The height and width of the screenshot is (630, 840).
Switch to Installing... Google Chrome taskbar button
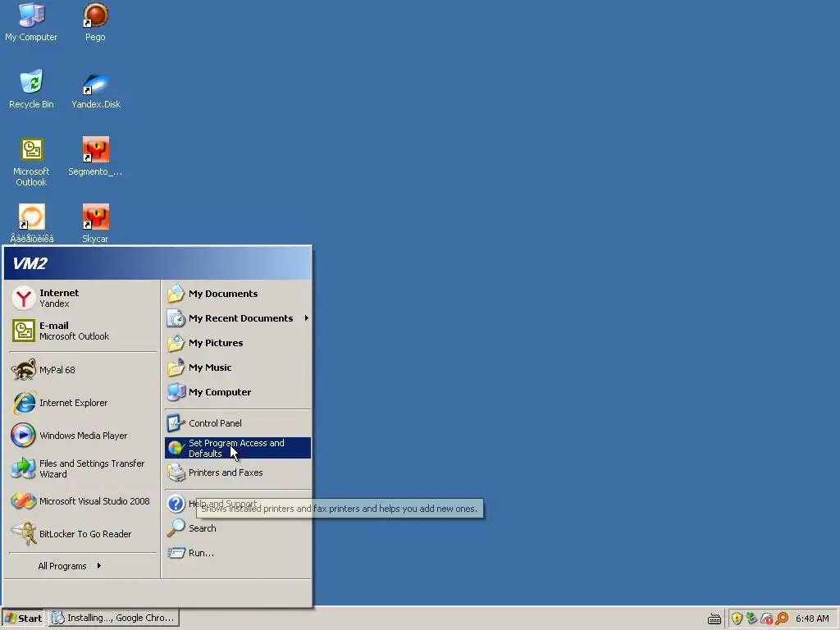(114, 618)
